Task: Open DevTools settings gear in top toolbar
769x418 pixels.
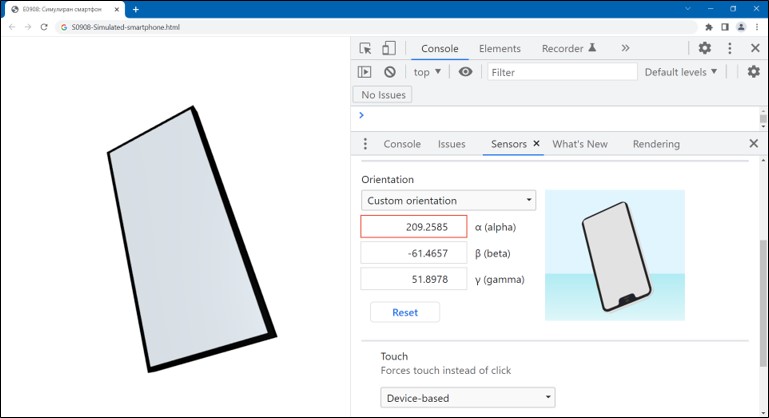Action: [x=705, y=48]
